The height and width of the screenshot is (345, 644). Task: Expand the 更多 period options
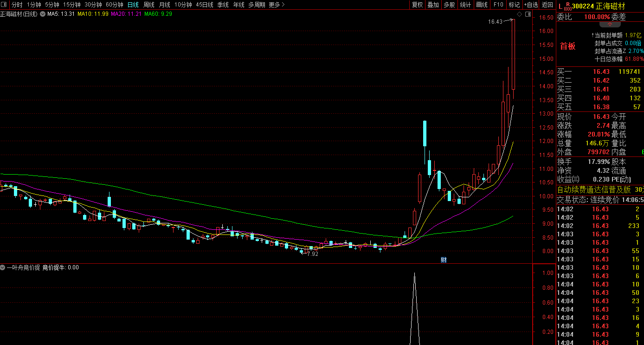[277, 5]
